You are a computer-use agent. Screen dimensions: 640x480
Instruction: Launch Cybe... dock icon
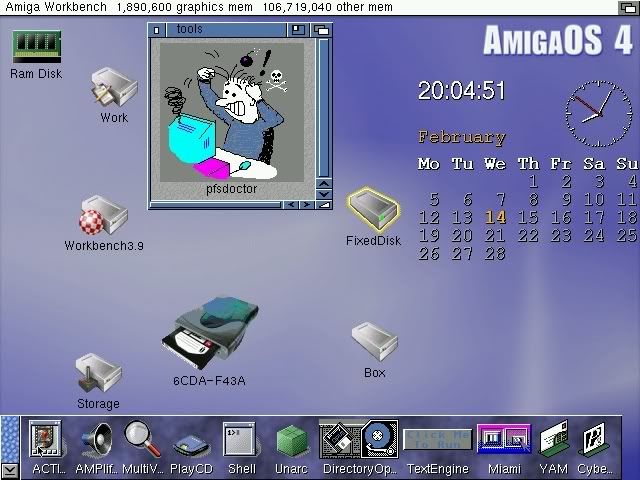(594, 440)
